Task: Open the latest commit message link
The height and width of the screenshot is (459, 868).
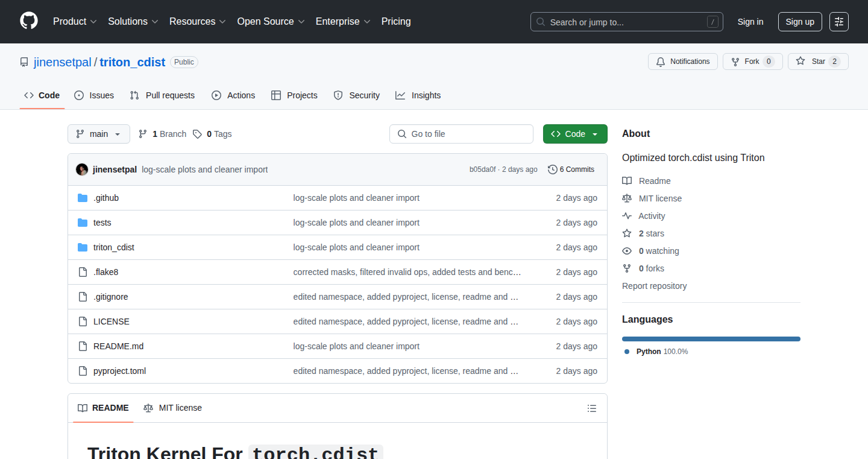Action: pos(205,169)
